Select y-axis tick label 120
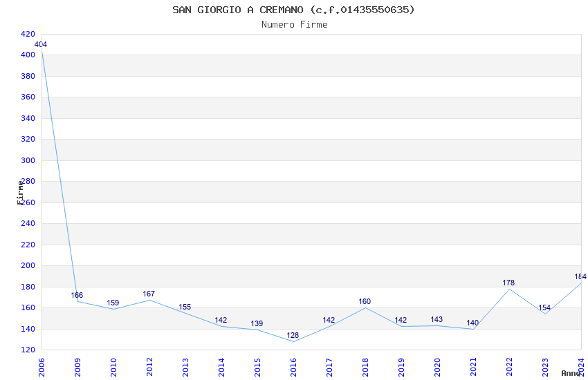Image resolution: width=588 pixels, height=380 pixels. click(28, 350)
